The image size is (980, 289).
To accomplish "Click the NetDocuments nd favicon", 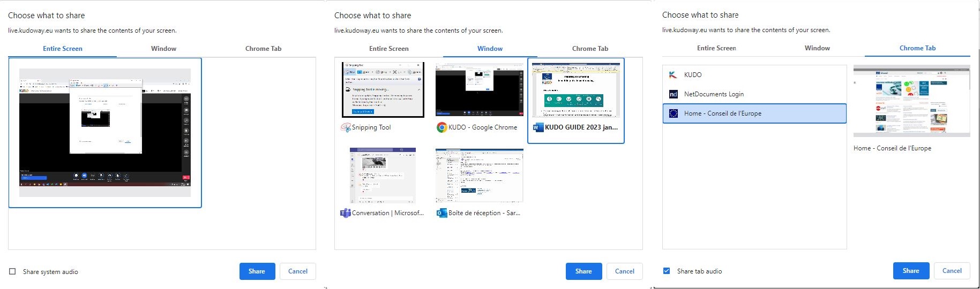I will [x=674, y=94].
